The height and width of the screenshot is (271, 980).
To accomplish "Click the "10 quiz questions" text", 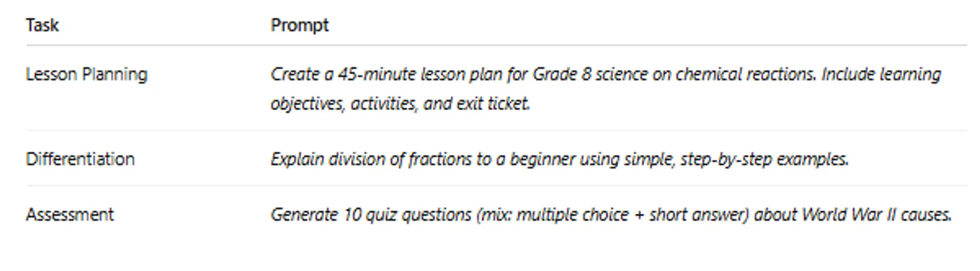I will 407,214.
